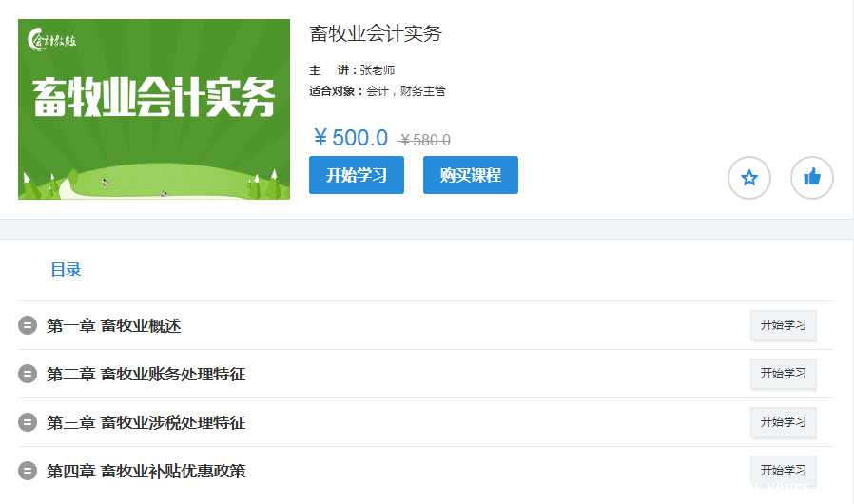Expand 第一章 using its round list icon
This screenshot has height=504, width=854.
point(28,326)
